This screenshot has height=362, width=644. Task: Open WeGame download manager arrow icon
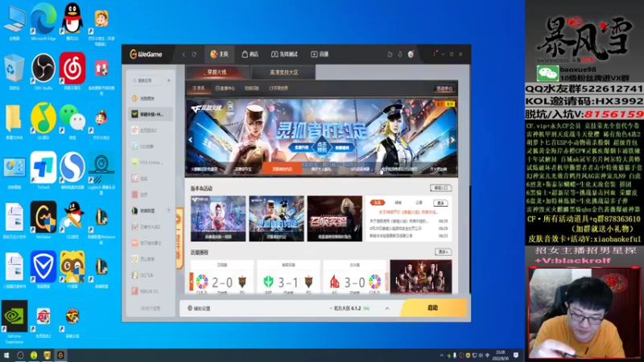(x=399, y=54)
